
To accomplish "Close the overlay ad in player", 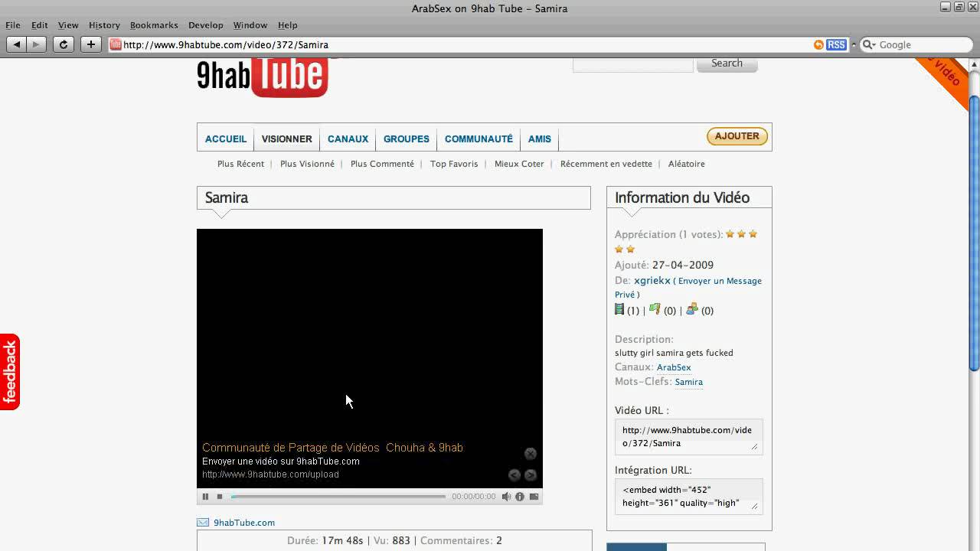I will click(x=530, y=454).
